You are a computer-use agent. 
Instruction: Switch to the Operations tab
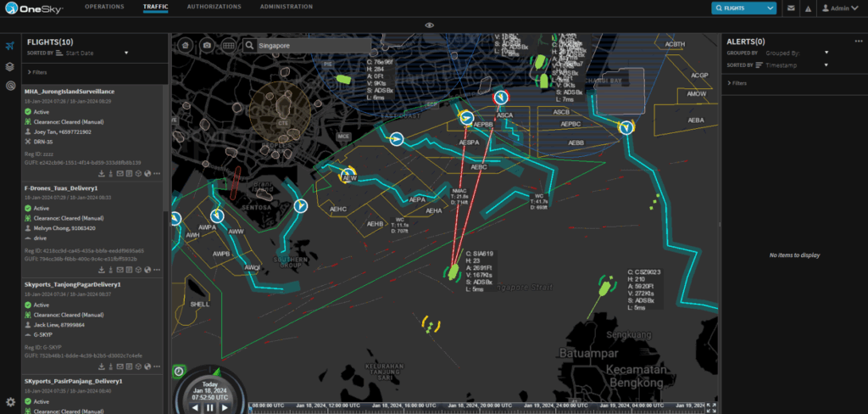tap(104, 7)
